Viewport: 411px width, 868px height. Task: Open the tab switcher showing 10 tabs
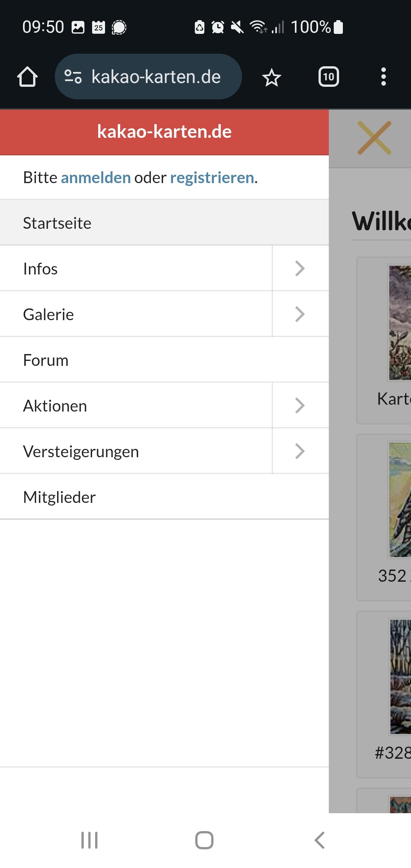pos(328,77)
